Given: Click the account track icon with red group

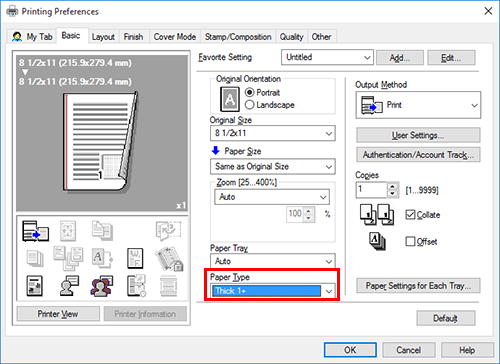Looking at the screenshot, I should (102, 286).
